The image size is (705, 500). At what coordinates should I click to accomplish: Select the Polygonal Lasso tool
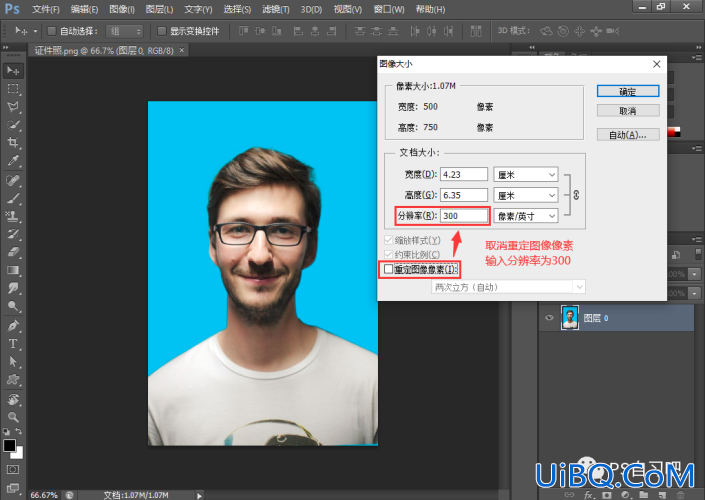(x=13, y=107)
